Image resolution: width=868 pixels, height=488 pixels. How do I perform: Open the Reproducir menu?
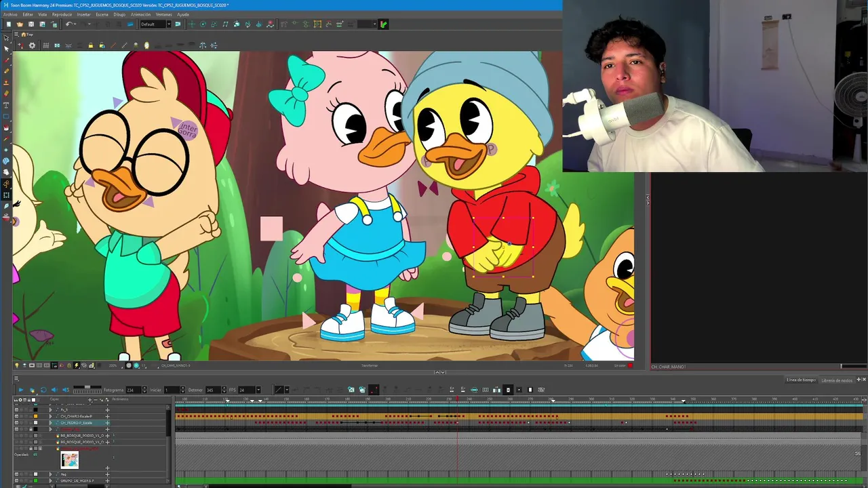point(62,14)
